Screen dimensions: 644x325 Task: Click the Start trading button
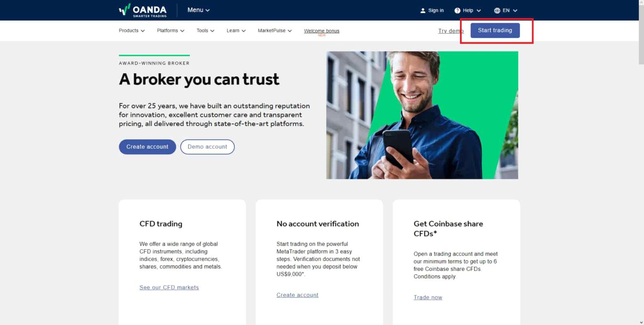click(x=495, y=30)
